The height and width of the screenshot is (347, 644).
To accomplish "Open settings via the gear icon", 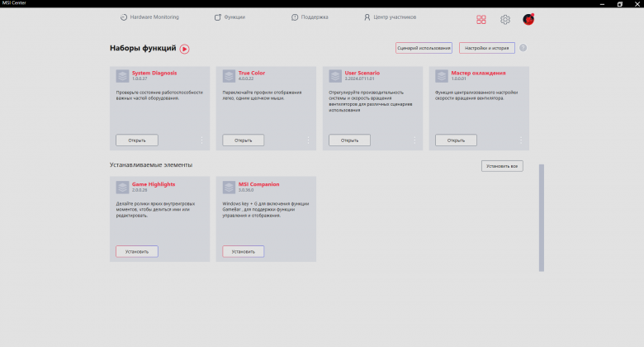I will click(504, 19).
